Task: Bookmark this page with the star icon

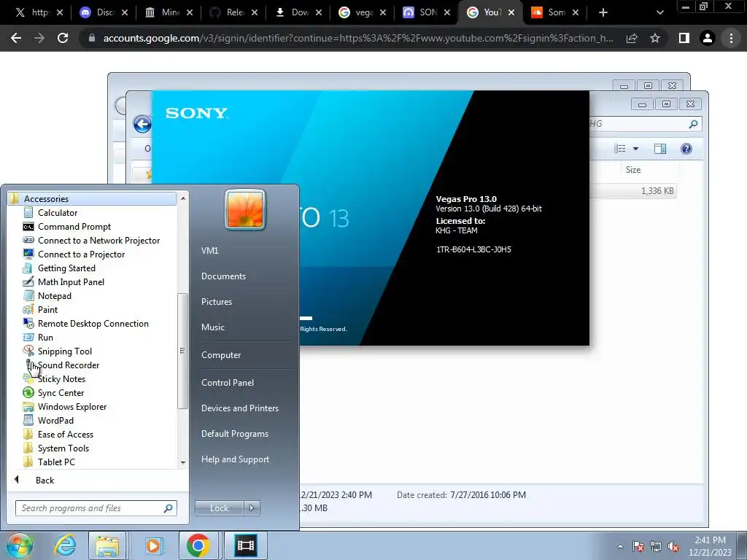Action: (x=655, y=38)
